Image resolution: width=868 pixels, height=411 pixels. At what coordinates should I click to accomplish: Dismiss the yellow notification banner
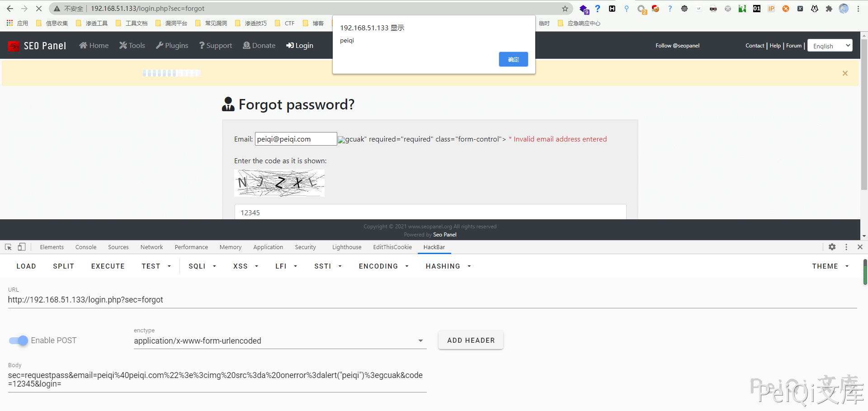tap(844, 73)
